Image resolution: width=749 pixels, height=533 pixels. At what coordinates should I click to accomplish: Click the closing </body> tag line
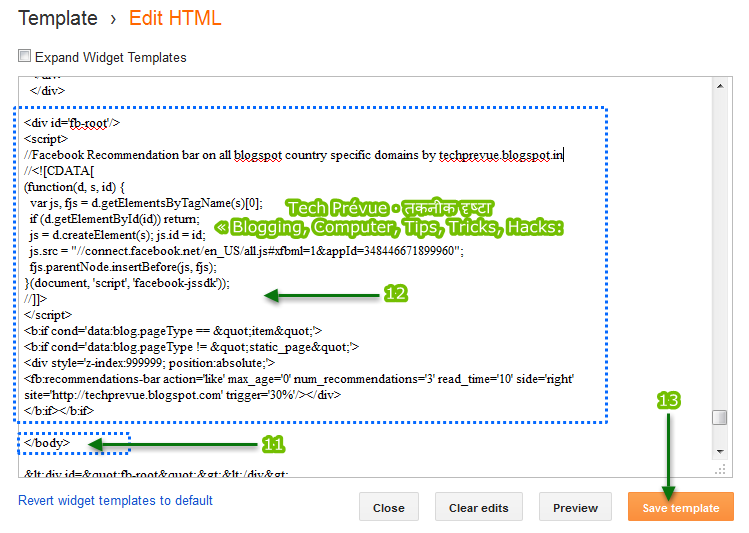pos(47,443)
